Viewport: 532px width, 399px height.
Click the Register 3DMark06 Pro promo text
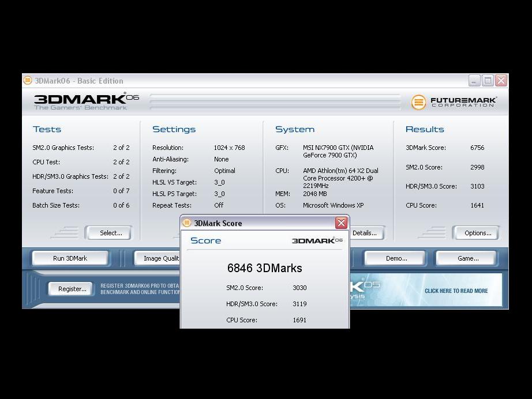tap(140, 289)
